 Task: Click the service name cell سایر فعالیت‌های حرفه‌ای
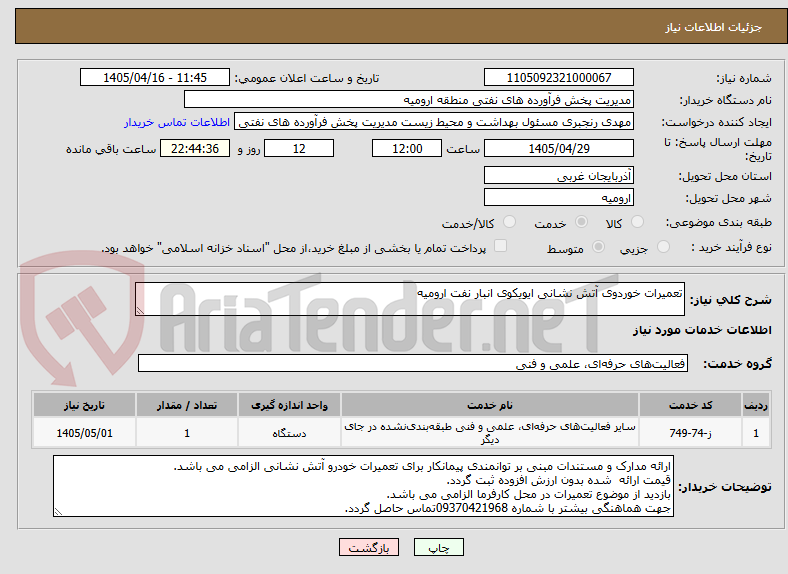[489, 432]
